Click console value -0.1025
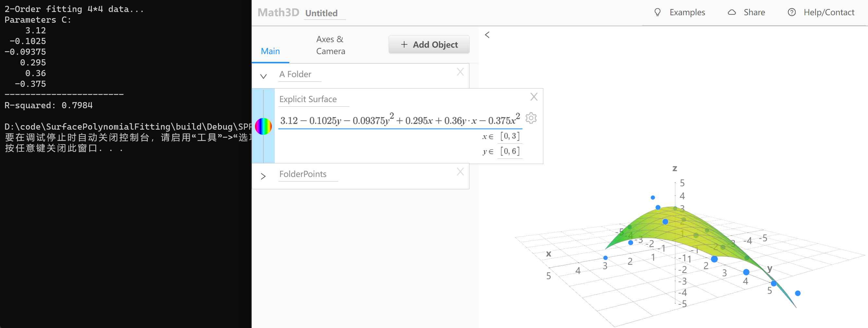The width and height of the screenshot is (868, 328). click(28, 41)
